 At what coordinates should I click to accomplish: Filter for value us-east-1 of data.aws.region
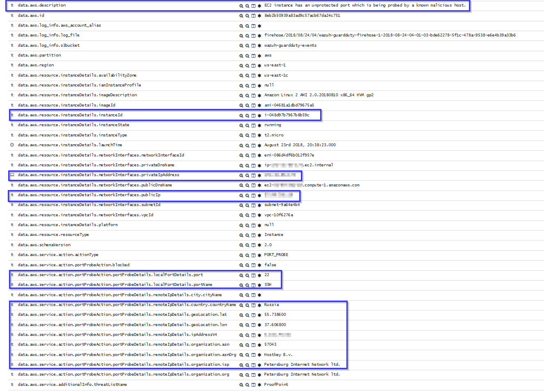pyautogui.click(x=241, y=66)
